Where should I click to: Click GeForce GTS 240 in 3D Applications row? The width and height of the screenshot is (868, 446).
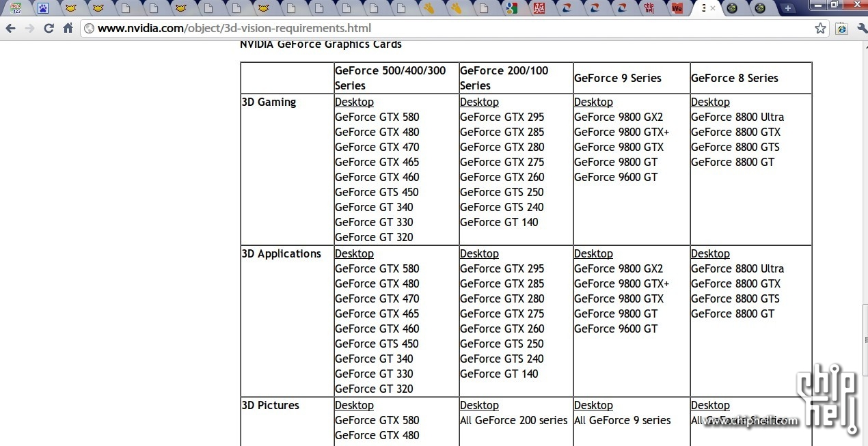(502, 359)
